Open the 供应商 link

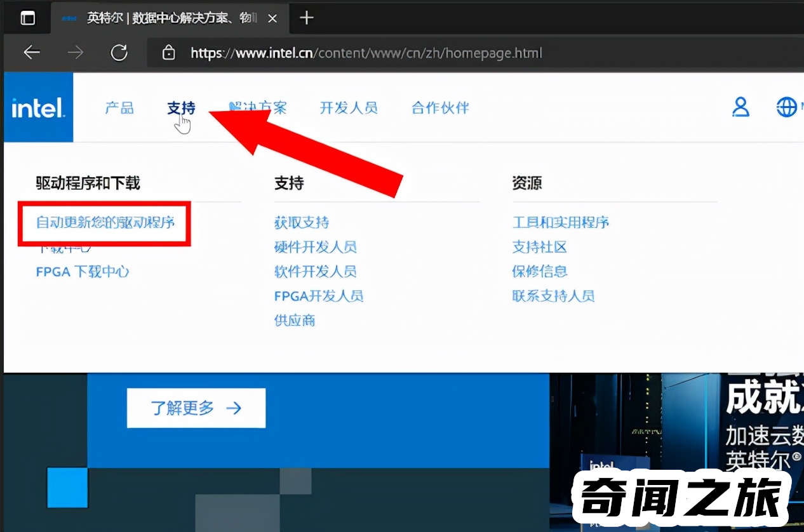tap(295, 320)
